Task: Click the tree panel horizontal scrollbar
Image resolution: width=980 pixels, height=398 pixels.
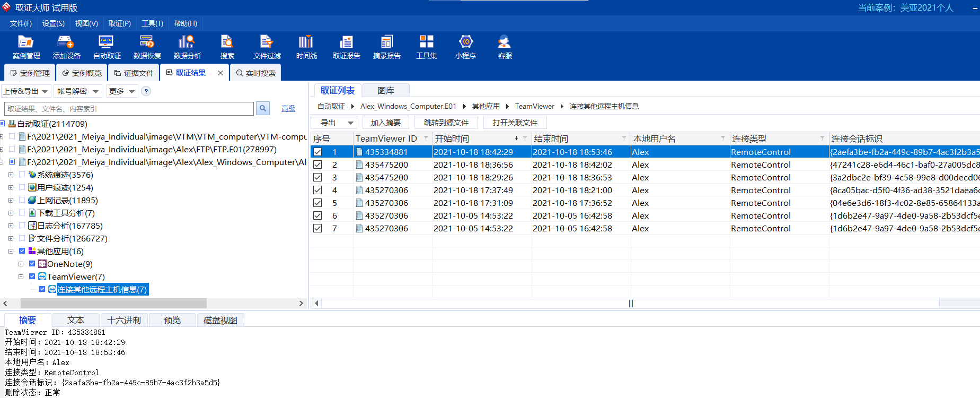Action: (113, 303)
